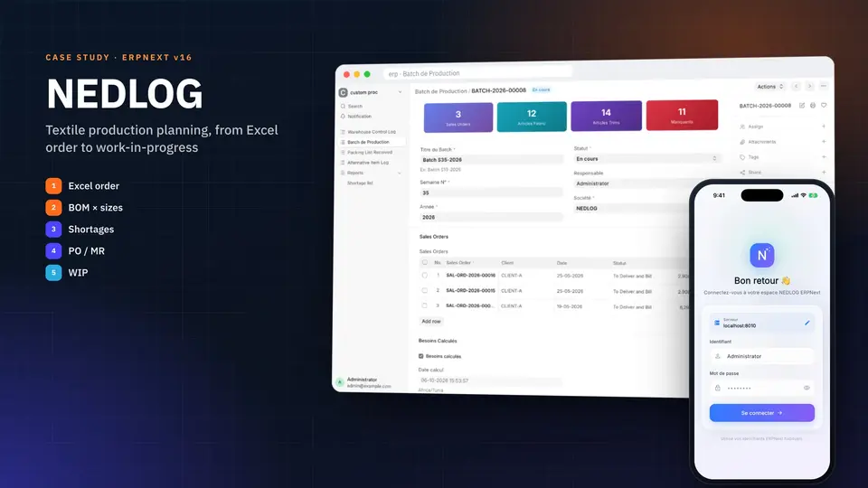Click the edit icon beside BATCH-2026-00008
Image resolution: width=868 pixels, height=488 pixels.
802,105
